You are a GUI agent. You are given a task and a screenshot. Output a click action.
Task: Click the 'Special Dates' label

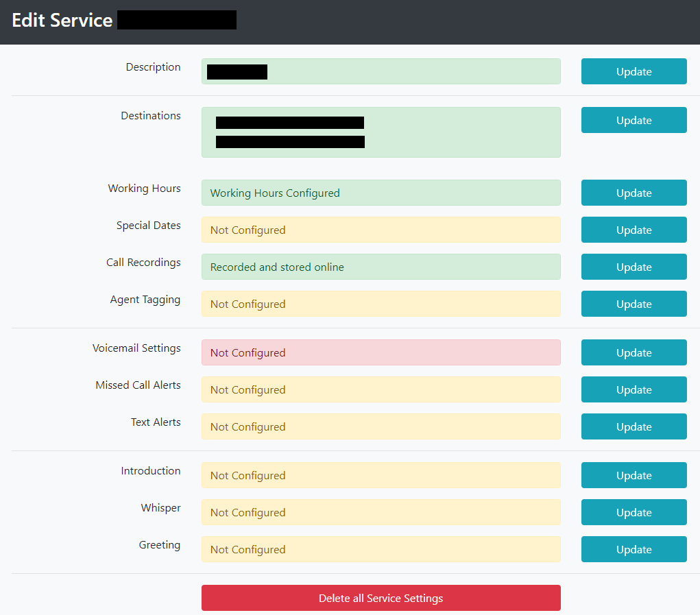pyautogui.click(x=149, y=226)
